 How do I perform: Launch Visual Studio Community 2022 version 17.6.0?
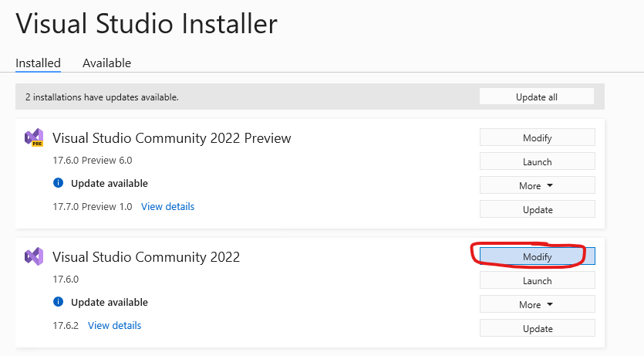point(538,280)
